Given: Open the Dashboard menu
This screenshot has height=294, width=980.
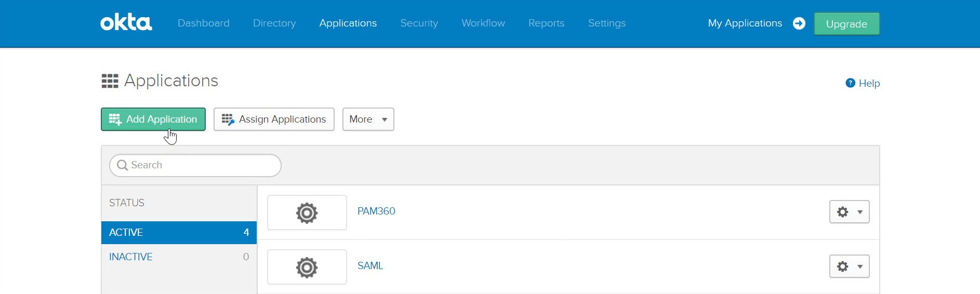Looking at the screenshot, I should coord(203,23).
